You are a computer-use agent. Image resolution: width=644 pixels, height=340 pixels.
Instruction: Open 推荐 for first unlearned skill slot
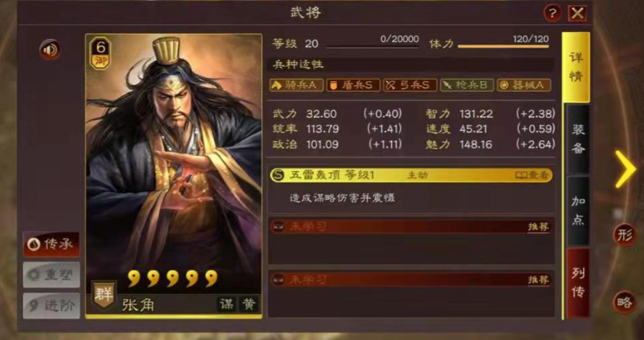click(x=539, y=227)
